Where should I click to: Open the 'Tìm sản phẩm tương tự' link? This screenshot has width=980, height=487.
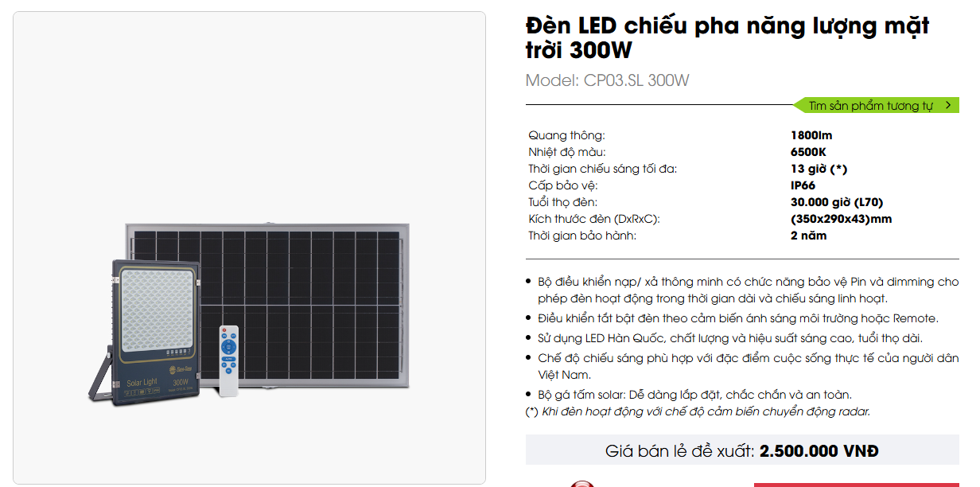coord(870,106)
